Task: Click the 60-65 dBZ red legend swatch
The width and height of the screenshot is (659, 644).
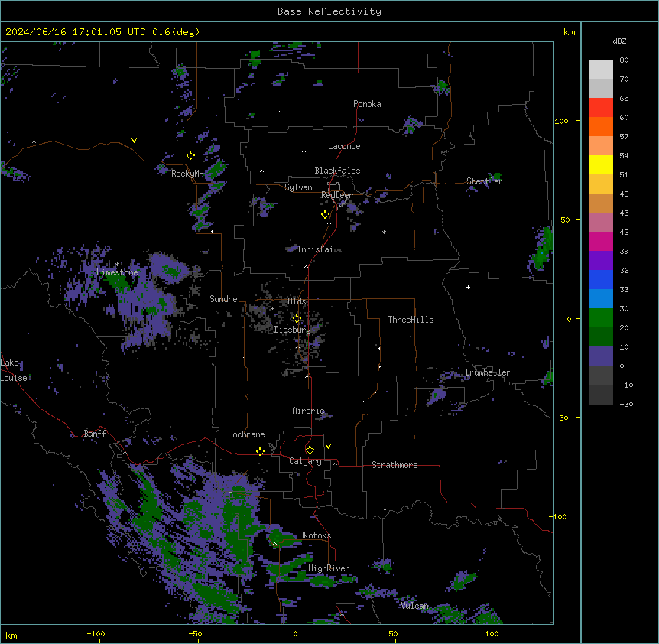Action: coord(601,108)
